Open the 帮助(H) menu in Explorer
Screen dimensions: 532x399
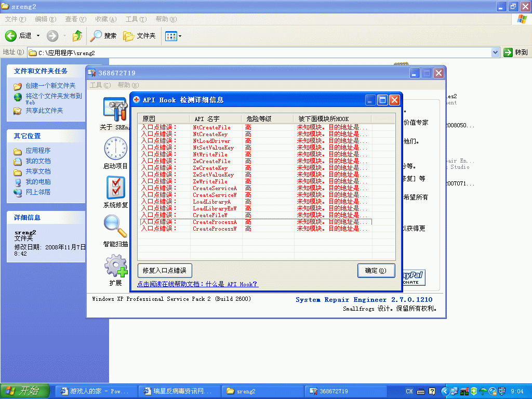click(166, 19)
